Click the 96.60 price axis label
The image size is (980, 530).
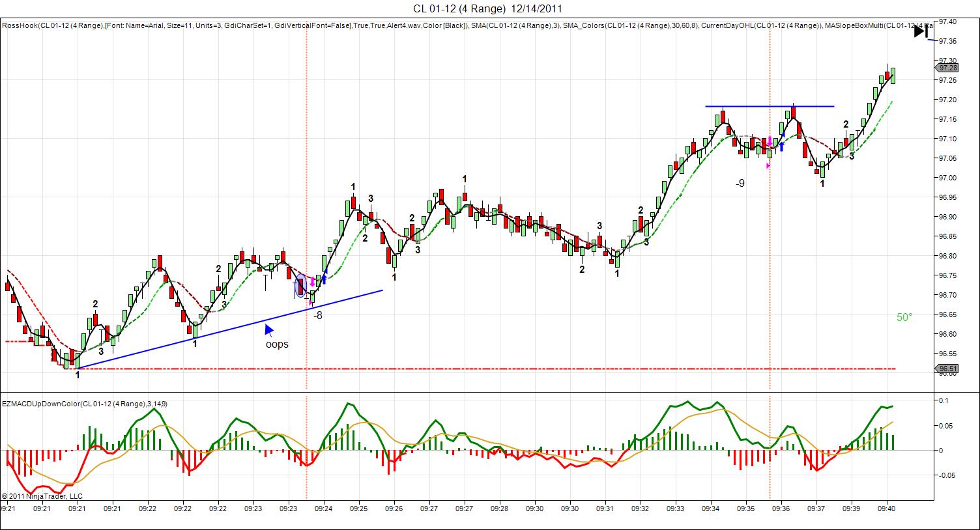[948, 334]
